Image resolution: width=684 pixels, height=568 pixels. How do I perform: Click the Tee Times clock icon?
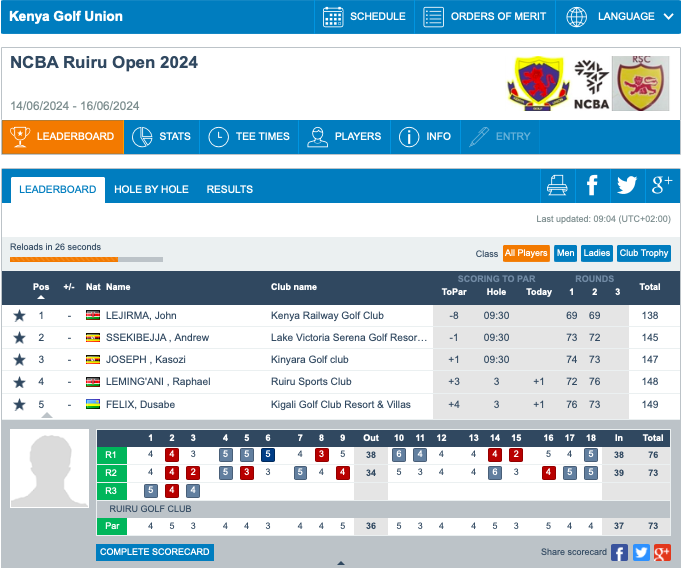pyautogui.click(x=219, y=137)
